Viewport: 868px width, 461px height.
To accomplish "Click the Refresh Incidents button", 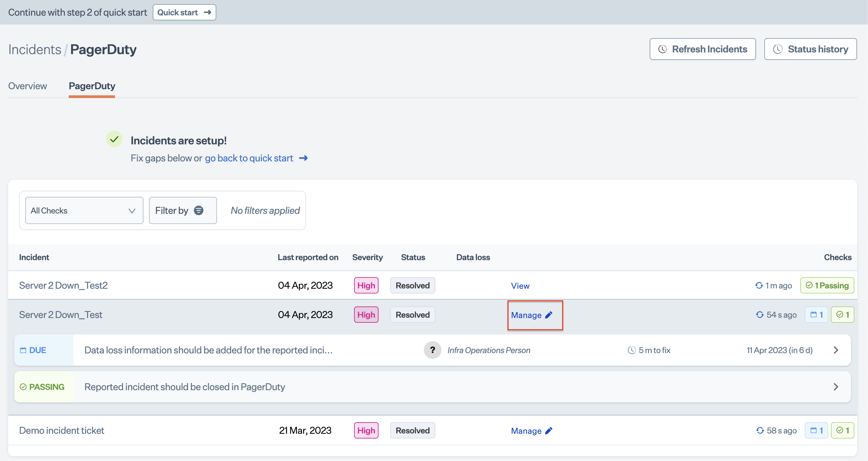I will (702, 49).
